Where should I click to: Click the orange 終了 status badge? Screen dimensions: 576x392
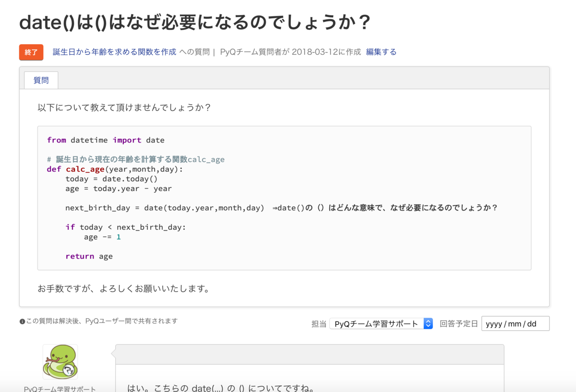pos(31,52)
